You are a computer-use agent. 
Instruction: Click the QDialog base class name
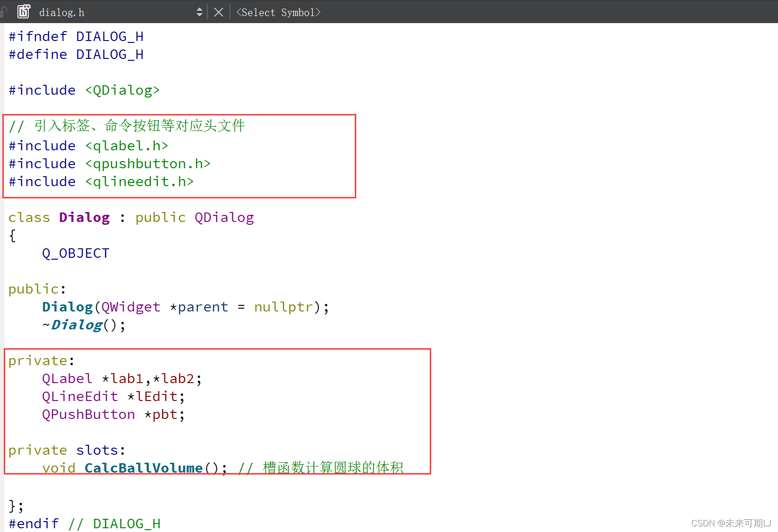tap(224, 218)
